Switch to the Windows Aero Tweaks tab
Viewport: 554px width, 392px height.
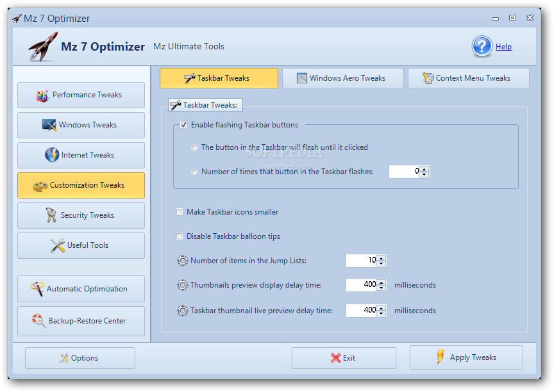click(x=342, y=78)
